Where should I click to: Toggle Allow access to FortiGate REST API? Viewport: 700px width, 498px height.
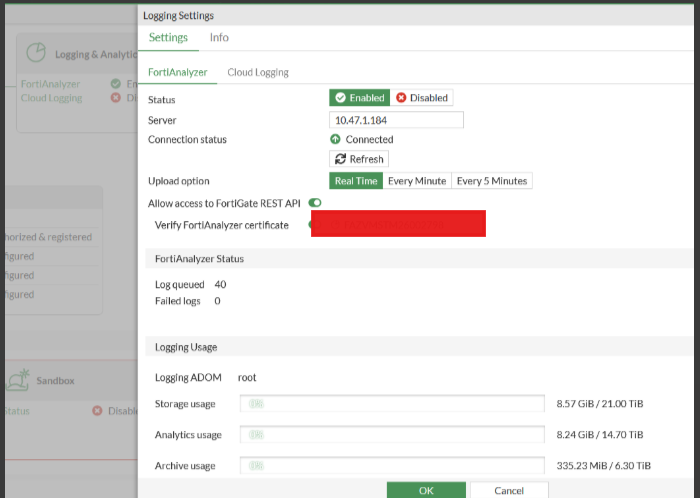pos(315,203)
